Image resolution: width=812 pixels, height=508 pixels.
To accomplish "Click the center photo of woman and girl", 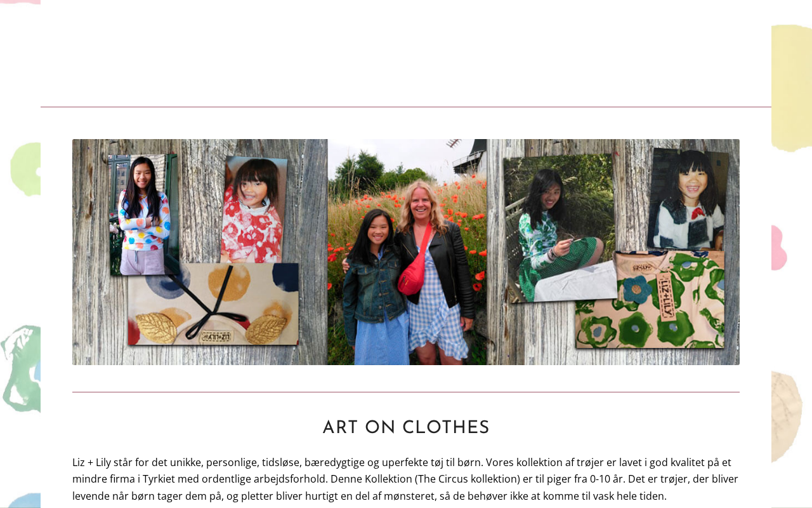I will coord(407,252).
